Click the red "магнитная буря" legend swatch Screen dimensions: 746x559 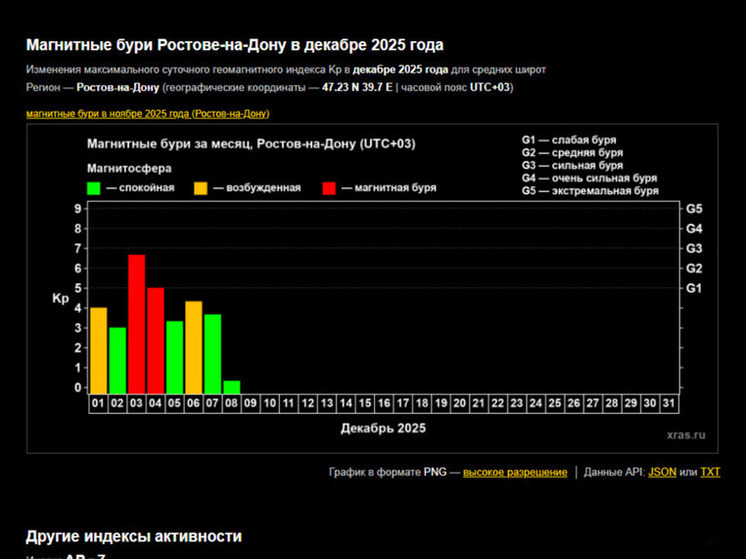coord(330,188)
